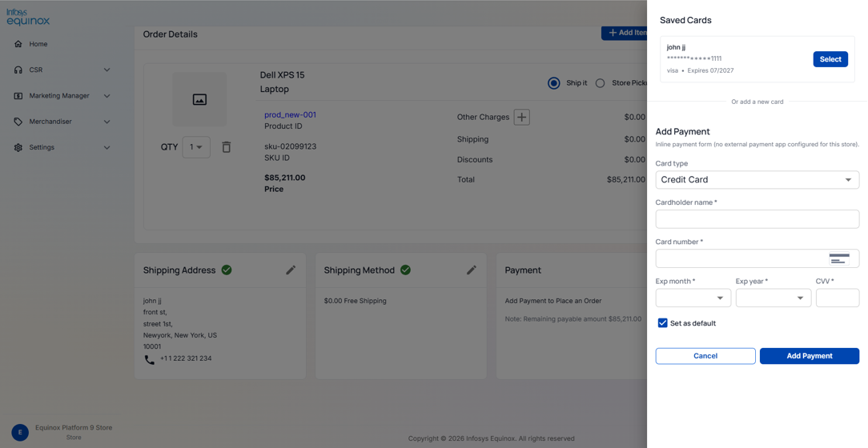Click the Card number field

pos(757,258)
